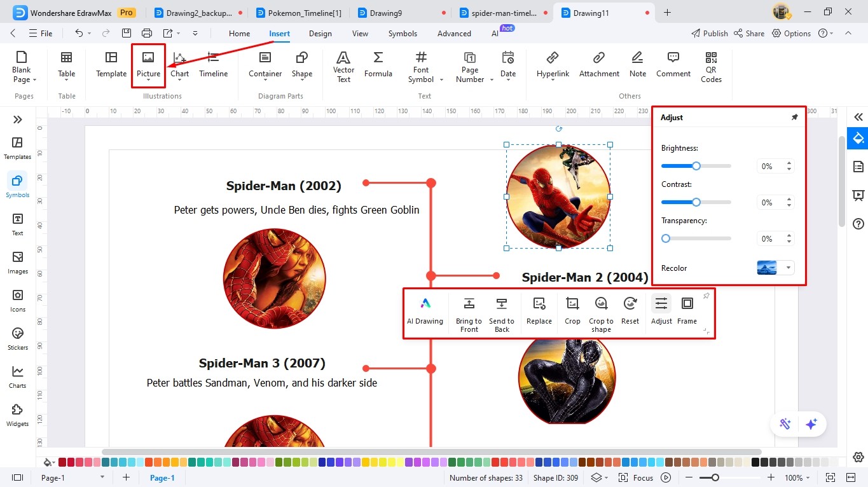Click the Share button

748,33
